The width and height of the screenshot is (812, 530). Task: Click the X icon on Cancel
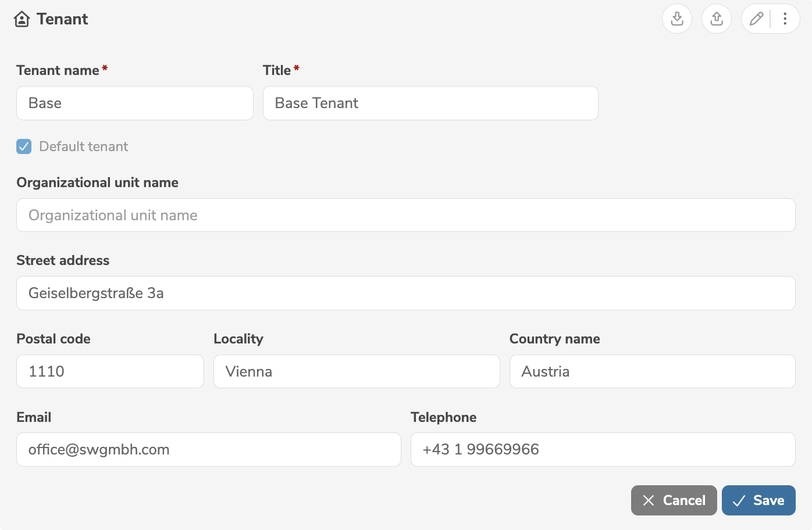click(649, 500)
